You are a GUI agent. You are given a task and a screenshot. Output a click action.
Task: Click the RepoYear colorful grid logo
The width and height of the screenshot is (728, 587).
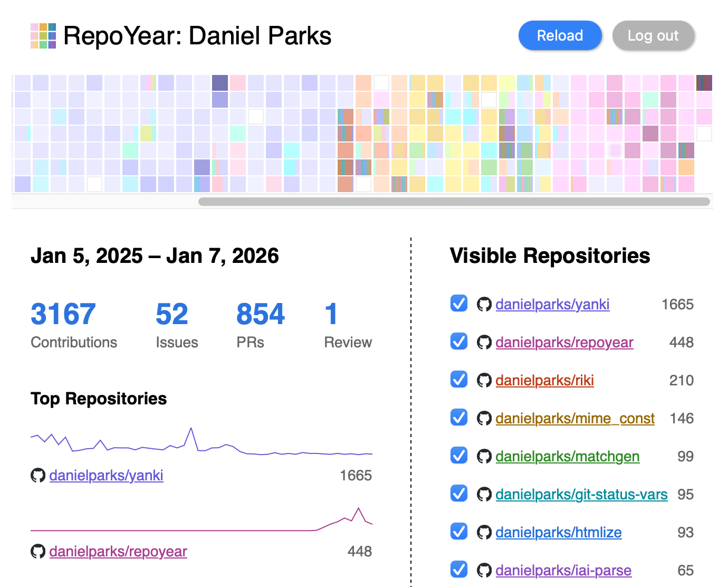point(43,36)
